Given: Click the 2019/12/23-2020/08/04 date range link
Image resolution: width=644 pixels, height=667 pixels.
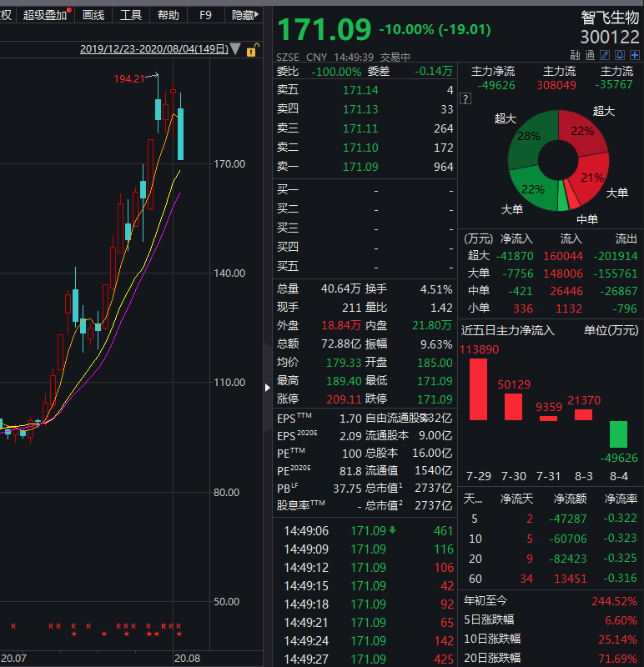Looking at the screenshot, I should (154, 49).
